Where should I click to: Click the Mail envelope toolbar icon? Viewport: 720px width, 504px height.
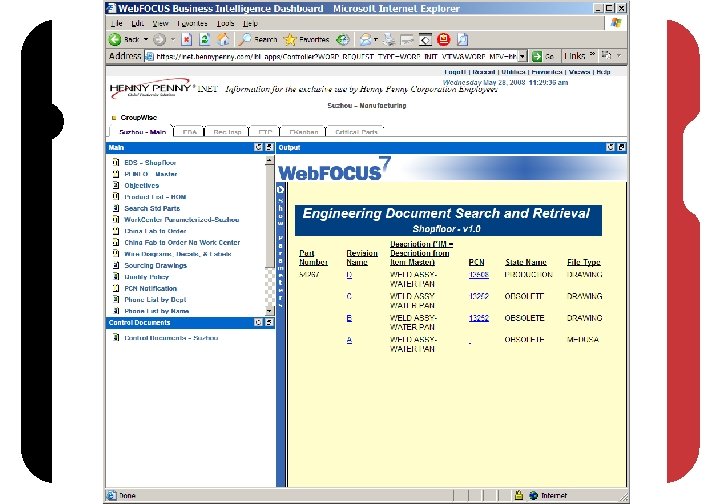(x=366, y=40)
